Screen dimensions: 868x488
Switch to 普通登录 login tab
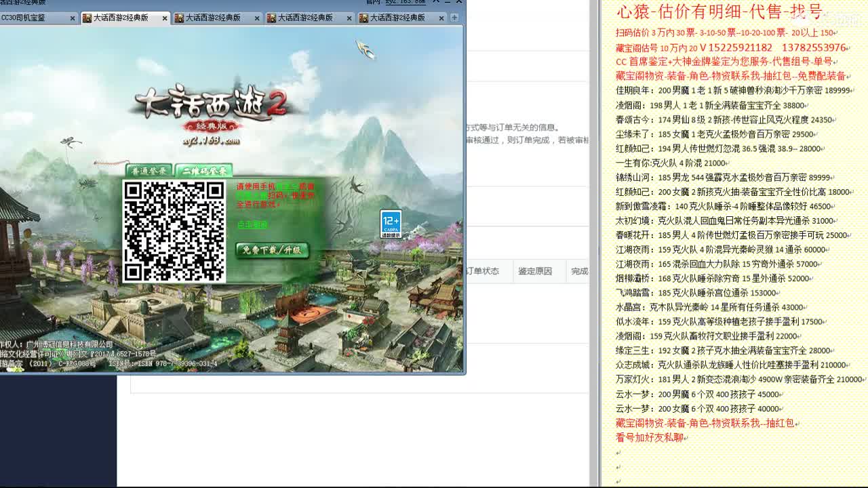(149, 171)
